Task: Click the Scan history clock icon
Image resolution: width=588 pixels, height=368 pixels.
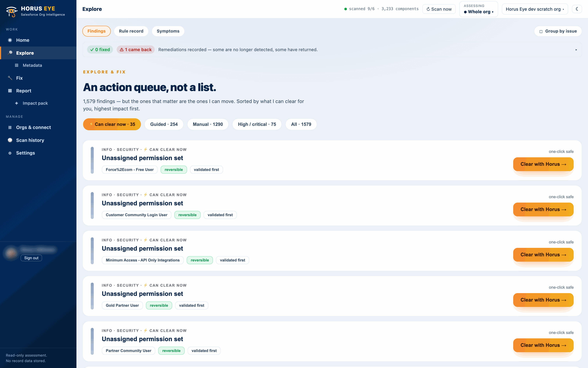Action: pos(10,140)
